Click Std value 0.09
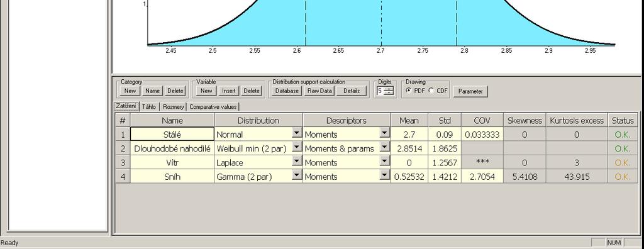The width and height of the screenshot is (644, 249). [x=445, y=134]
